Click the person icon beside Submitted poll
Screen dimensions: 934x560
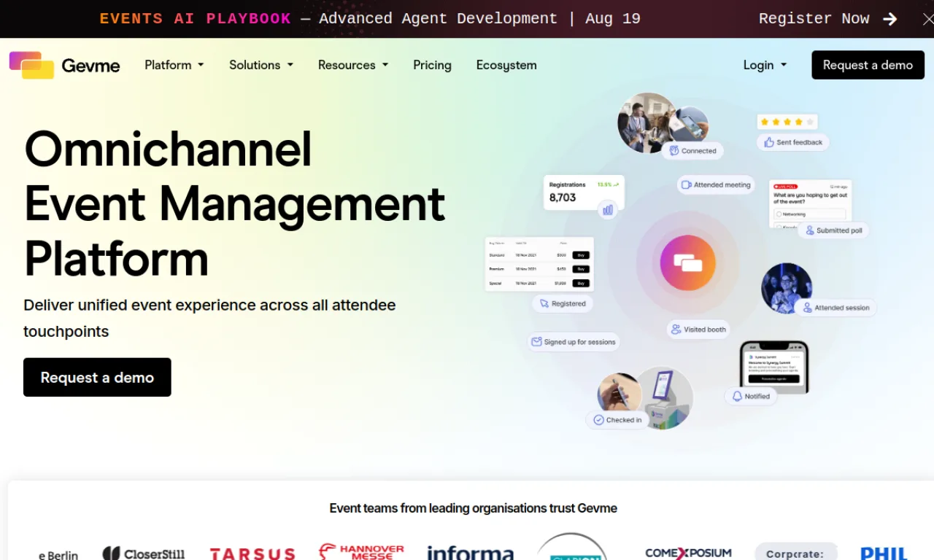coord(809,230)
